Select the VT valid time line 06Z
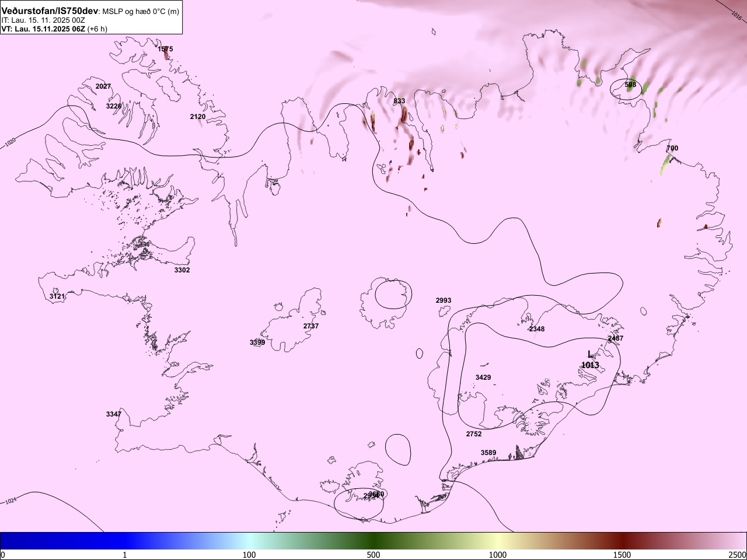 tap(54, 28)
